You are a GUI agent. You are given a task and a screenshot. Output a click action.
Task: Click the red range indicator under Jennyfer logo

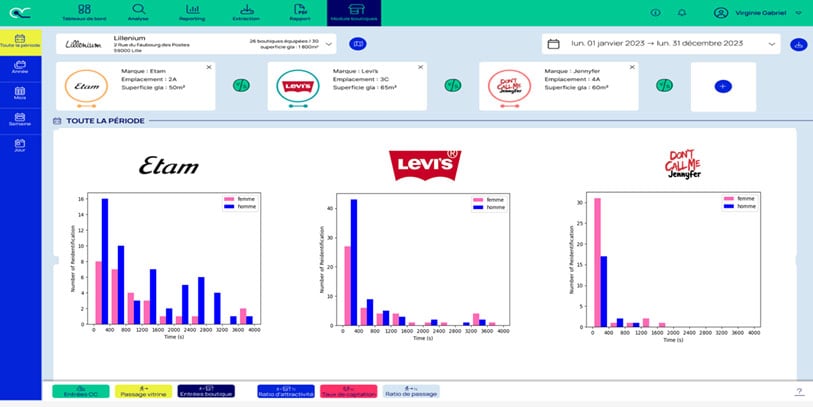click(510, 106)
